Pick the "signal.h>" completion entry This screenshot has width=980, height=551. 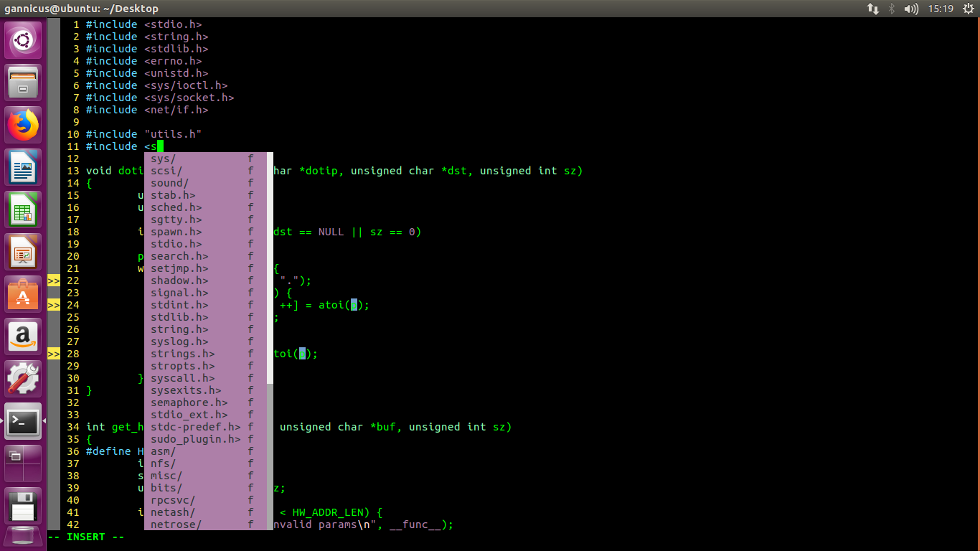205,293
